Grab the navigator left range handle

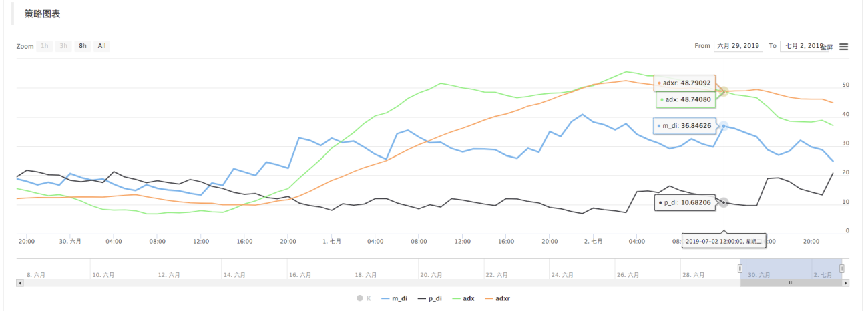(740, 268)
